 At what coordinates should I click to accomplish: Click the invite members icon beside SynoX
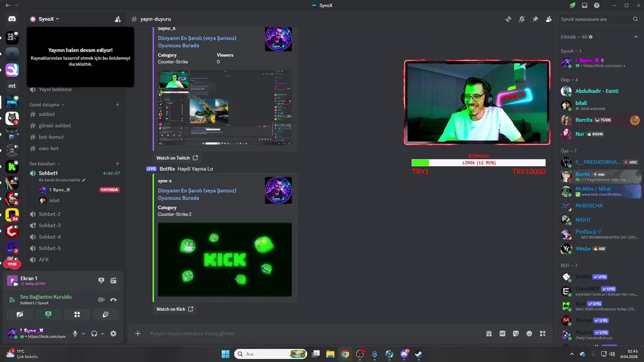coord(118,19)
